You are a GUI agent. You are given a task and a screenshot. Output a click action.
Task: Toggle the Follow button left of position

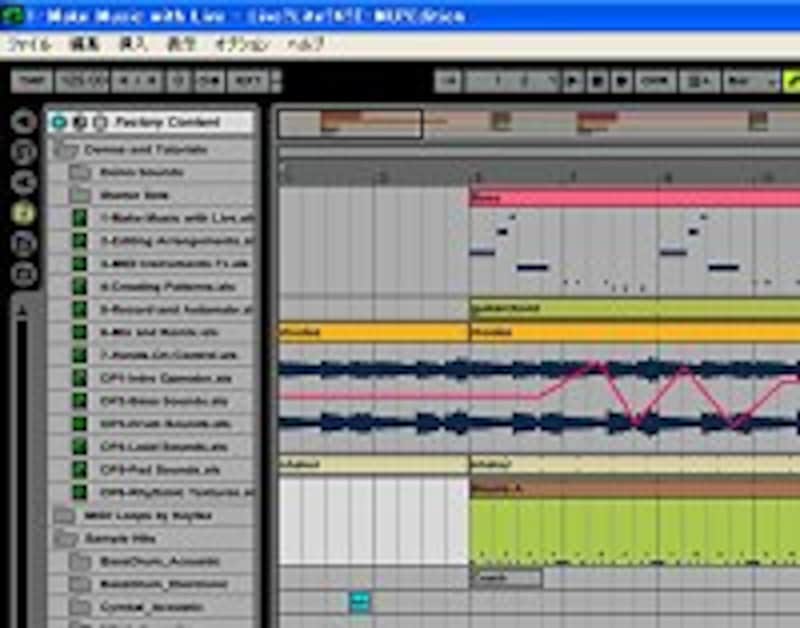coord(448,81)
